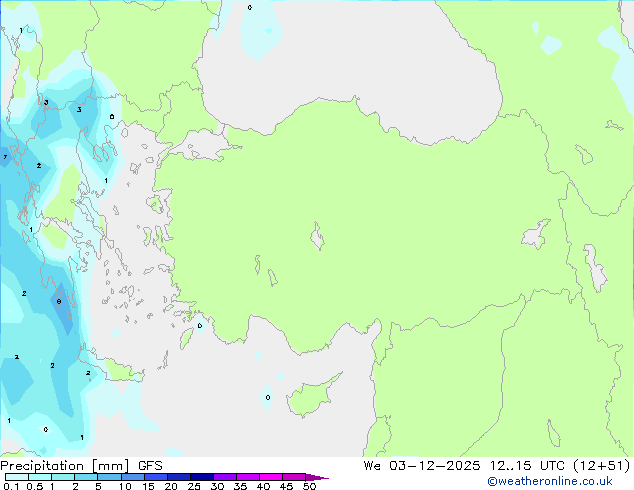Click the 0.5–1 mm legend color swatch
Image resolution: width=634 pixels, height=490 pixels.
[x=40, y=477]
